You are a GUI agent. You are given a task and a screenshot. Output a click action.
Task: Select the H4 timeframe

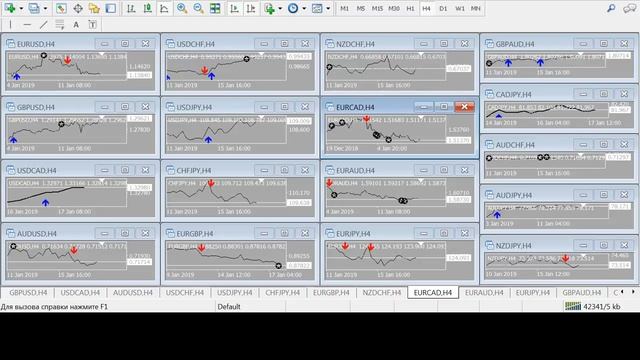click(x=427, y=8)
